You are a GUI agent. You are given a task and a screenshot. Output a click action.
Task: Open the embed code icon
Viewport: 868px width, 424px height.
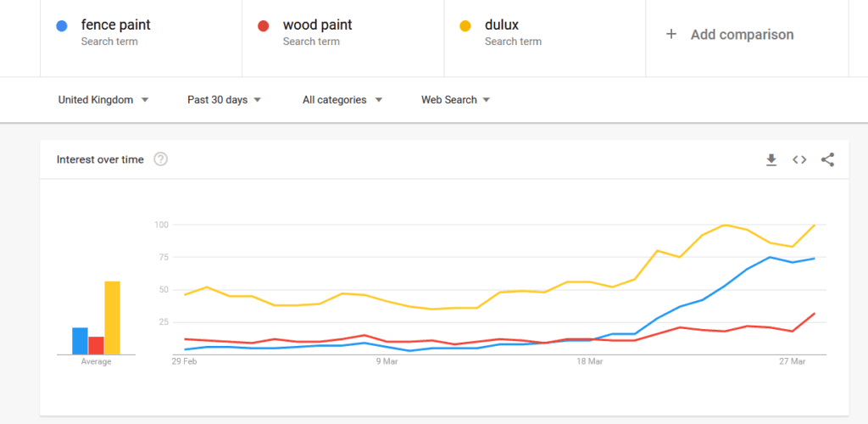(799, 159)
